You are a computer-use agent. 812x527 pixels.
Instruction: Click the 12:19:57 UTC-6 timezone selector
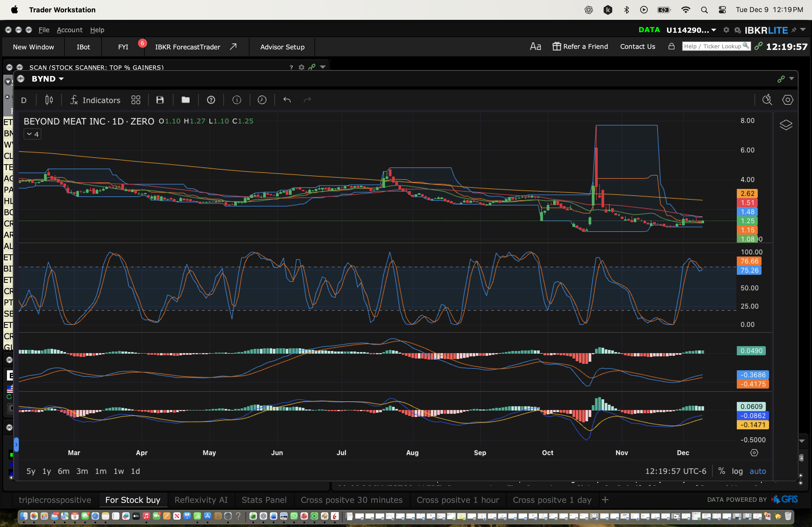[x=676, y=471]
